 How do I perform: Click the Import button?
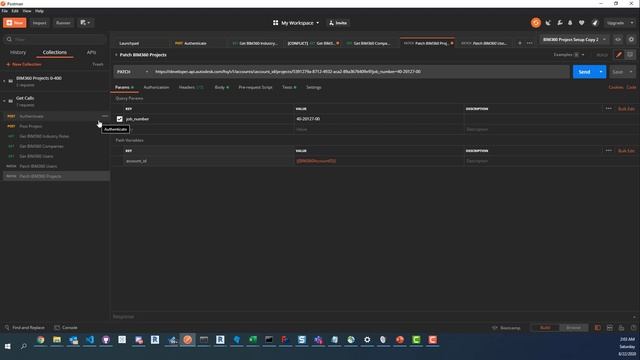coord(40,23)
